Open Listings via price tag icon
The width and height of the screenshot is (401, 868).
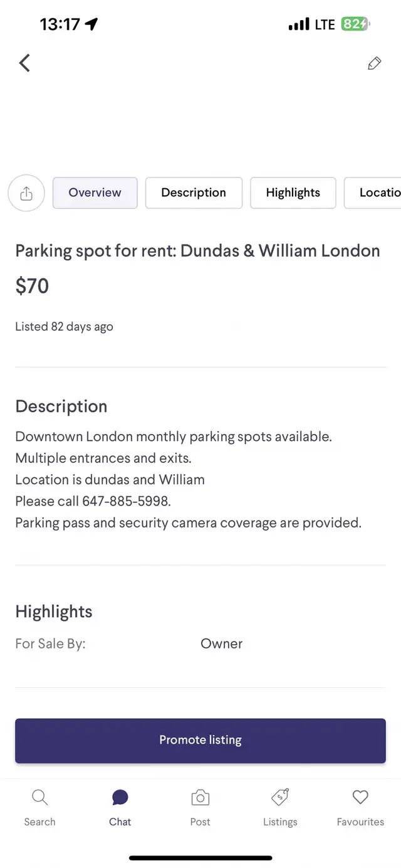point(280,798)
